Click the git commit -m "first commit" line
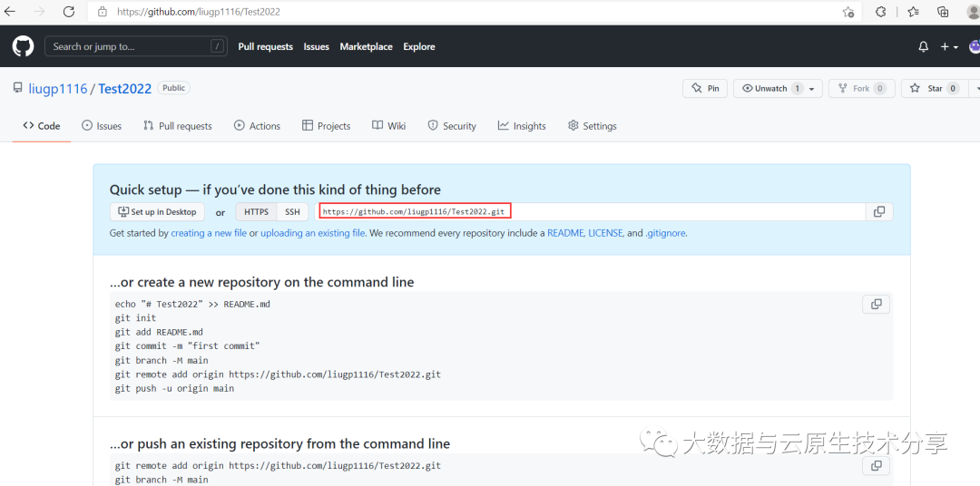The height and width of the screenshot is (486, 980). pyautogui.click(x=187, y=346)
